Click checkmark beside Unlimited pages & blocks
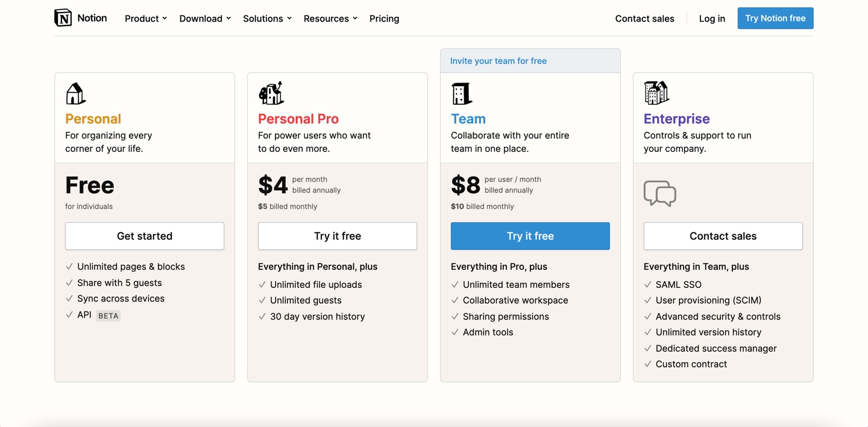 tap(69, 266)
